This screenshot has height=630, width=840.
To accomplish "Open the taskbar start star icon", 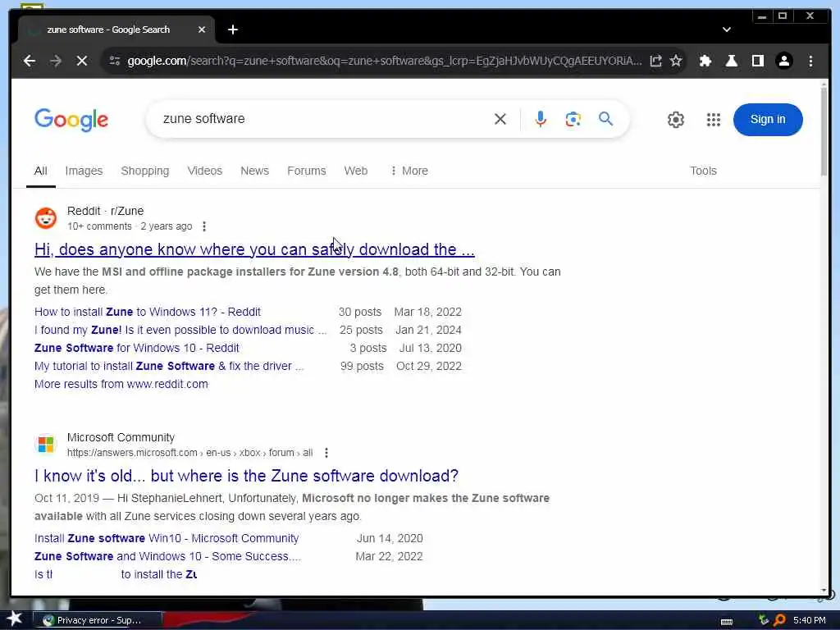I will click(14, 619).
